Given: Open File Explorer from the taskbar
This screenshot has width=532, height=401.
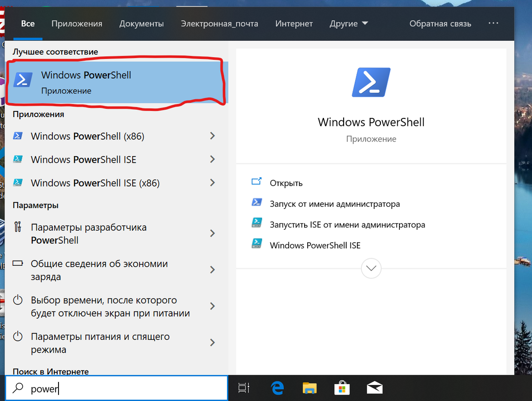Looking at the screenshot, I should coord(309,388).
